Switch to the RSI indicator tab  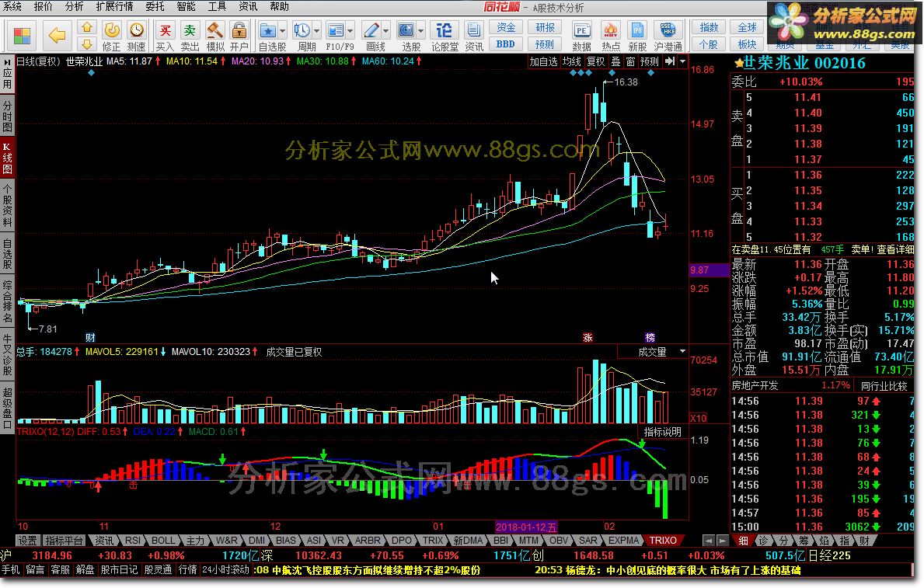[x=133, y=541]
